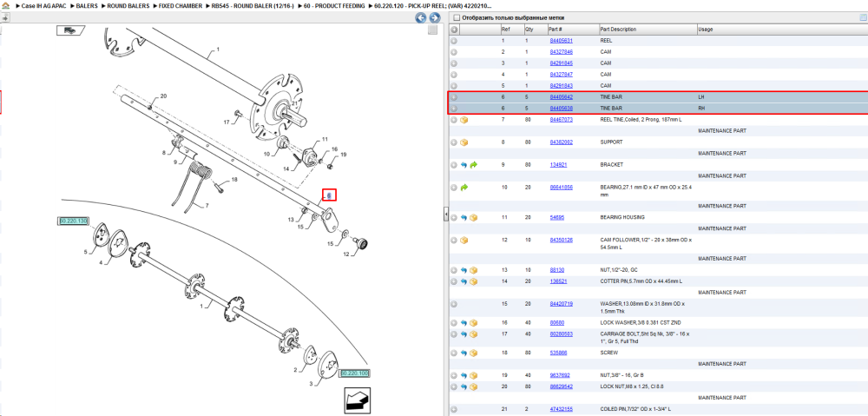Click green forward arrow on BRACKET row
The height and width of the screenshot is (416, 868).
(x=473, y=165)
